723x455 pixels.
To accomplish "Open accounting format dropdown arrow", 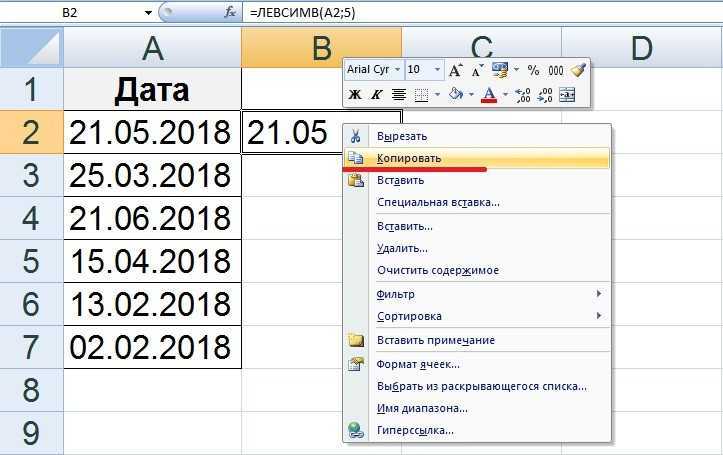I will pyautogui.click(x=516, y=70).
